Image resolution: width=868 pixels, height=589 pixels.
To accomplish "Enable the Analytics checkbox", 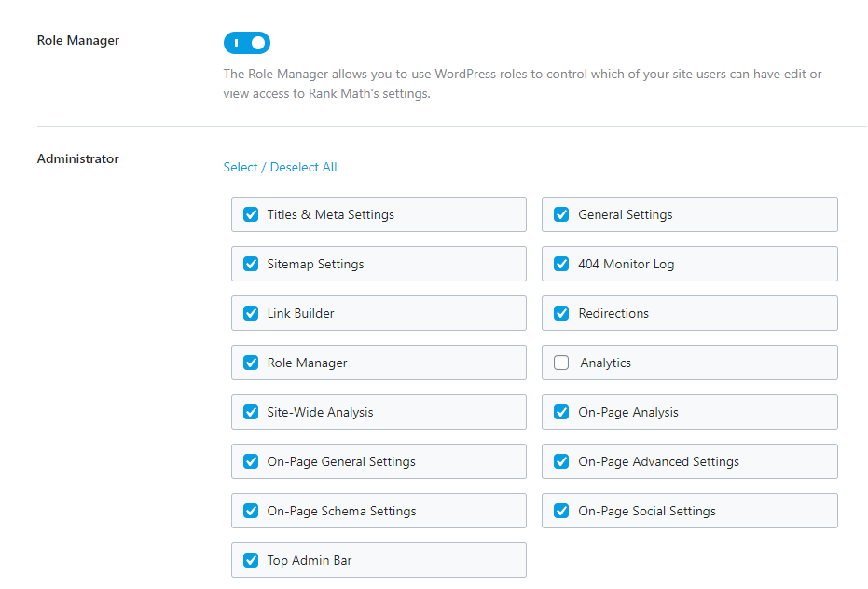I will (561, 363).
